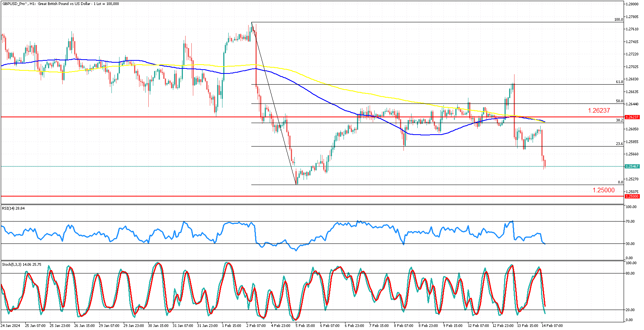Click the 30.00 RSI scale value
644x330 pixels.
(x=629, y=244)
